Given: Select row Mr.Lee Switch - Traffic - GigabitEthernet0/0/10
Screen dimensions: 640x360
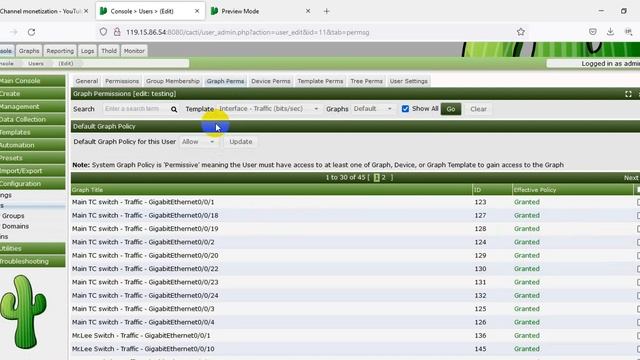Looking at the screenshot, I should click(x=355, y=349).
